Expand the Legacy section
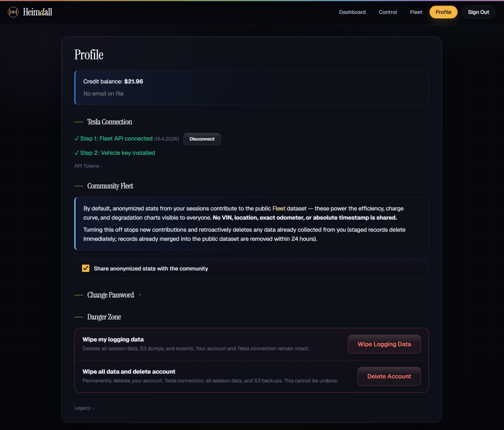Viewport: 504px width, 430px height. tap(82, 408)
